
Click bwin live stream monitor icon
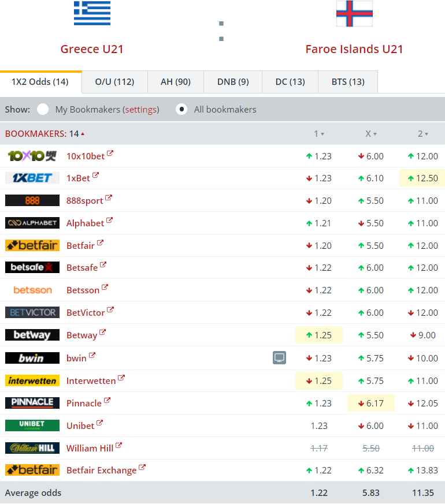[x=279, y=357]
